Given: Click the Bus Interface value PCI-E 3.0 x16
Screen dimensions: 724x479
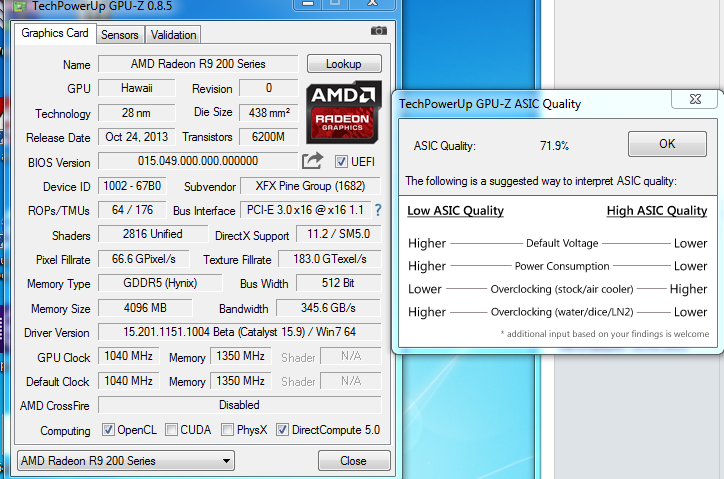Looking at the screenshot, I should click(x=305, y=210).
